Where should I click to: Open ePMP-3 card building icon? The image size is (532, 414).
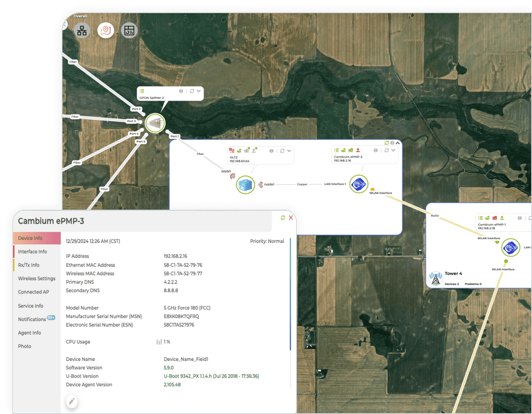350,150
